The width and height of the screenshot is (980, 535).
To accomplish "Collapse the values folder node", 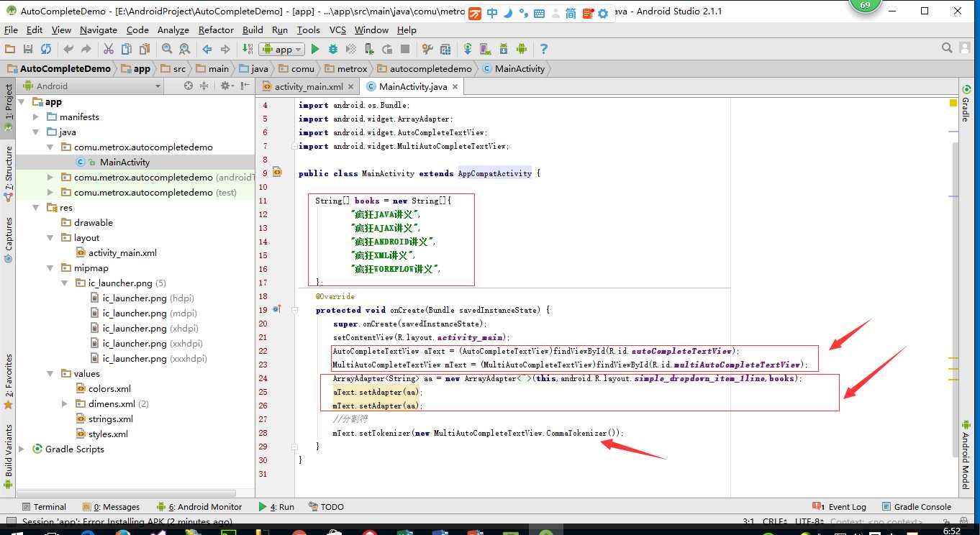I will pyautogui.click(x=50, y=374).
